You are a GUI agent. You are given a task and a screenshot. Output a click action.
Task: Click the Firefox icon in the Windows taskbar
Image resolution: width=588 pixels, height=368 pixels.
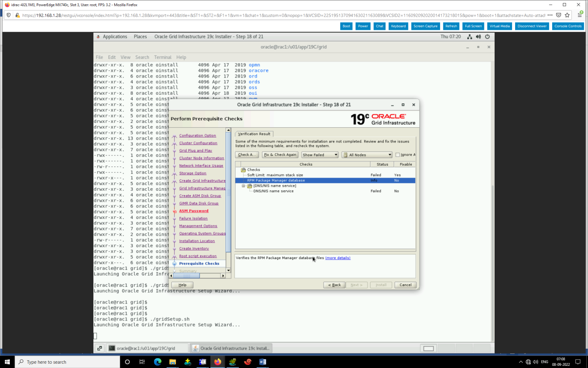tap(217, 362)
